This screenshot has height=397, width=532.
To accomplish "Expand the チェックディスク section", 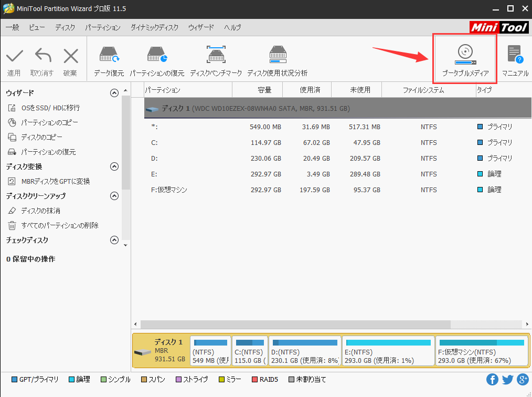I will (x=114, y=240).
